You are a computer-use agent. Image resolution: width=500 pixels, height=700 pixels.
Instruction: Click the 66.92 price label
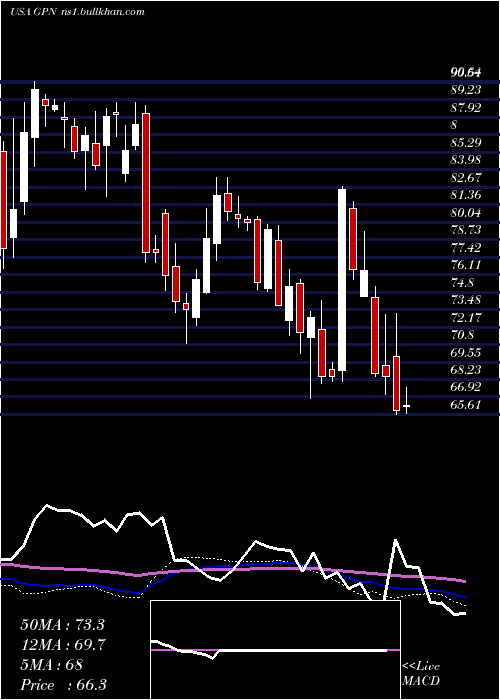(466, 387)
